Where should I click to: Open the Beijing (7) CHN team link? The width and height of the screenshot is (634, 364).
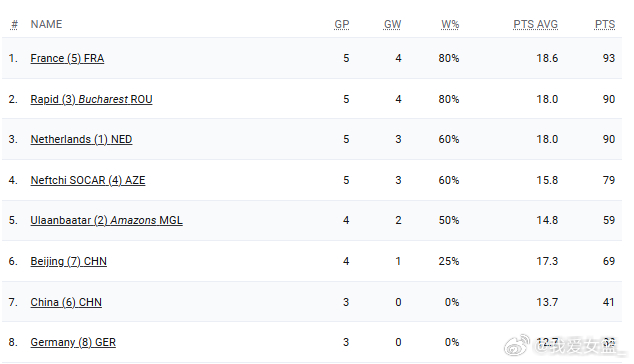tap(68, 261)
